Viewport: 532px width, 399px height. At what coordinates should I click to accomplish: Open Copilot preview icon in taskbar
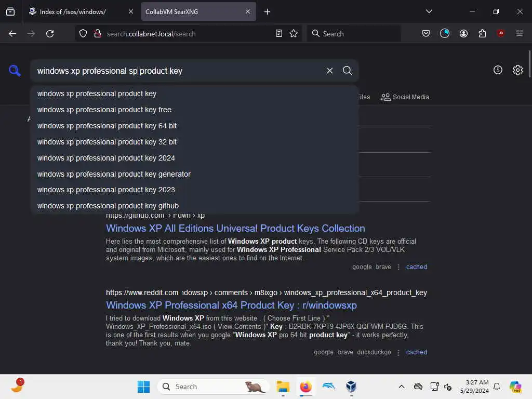[x=515, y=387]
